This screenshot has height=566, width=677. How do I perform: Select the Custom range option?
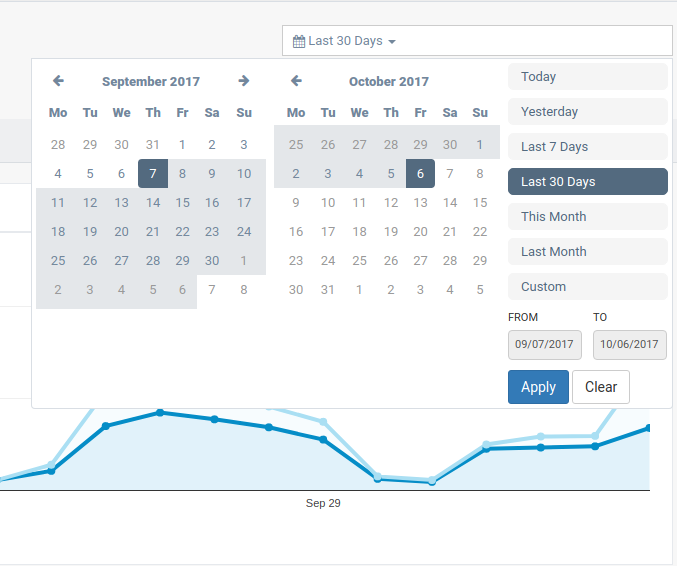click(x=588, y=286)
